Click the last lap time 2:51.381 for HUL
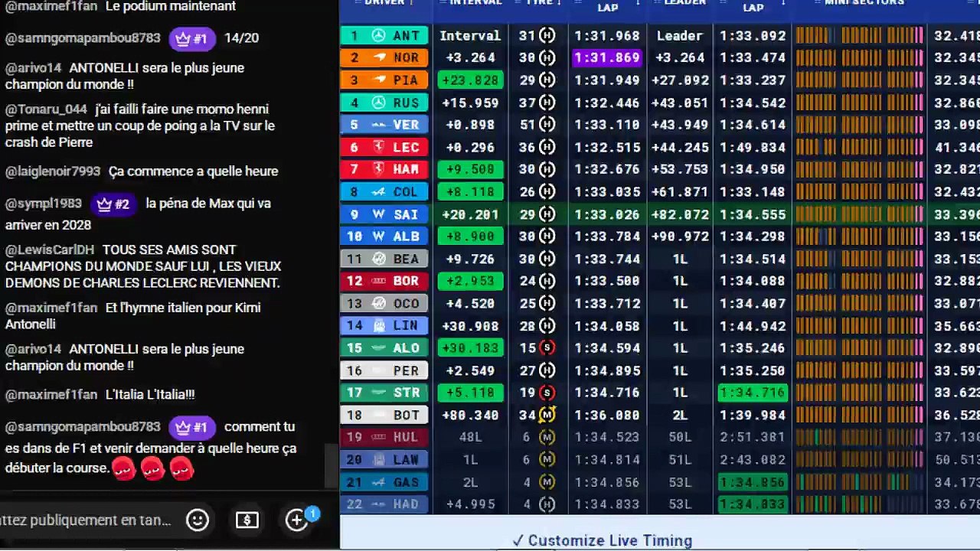980x551 pixels. click(753, 438)
